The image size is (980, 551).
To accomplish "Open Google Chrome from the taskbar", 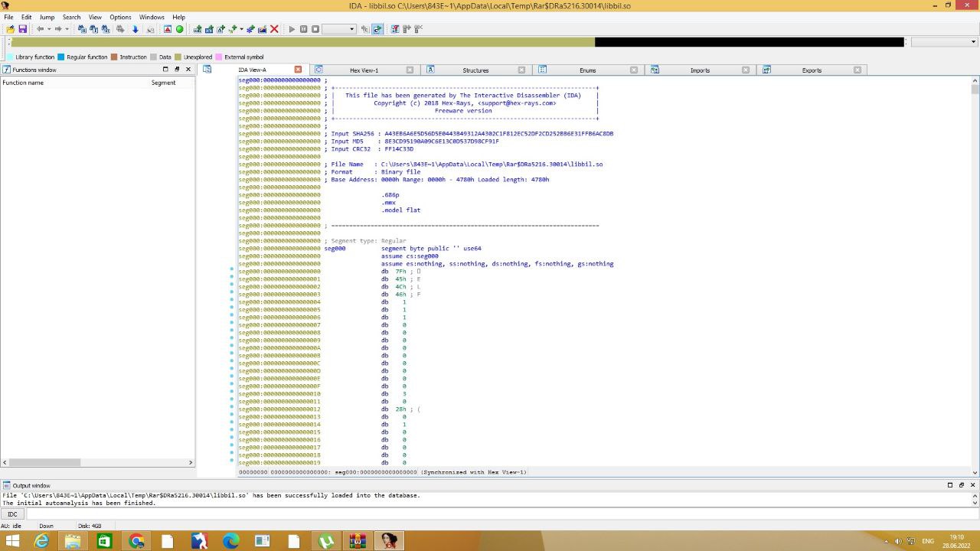I will pyautogui.click(x=136, y=541).
